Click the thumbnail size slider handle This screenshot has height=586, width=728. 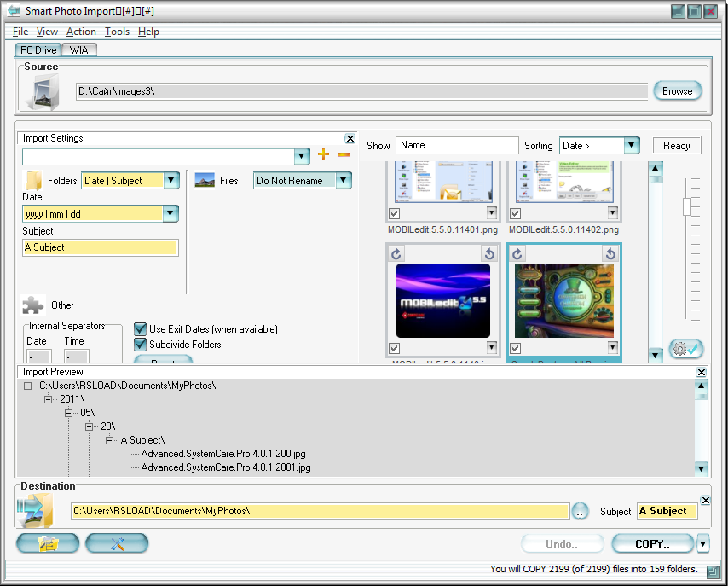(687, 206)
